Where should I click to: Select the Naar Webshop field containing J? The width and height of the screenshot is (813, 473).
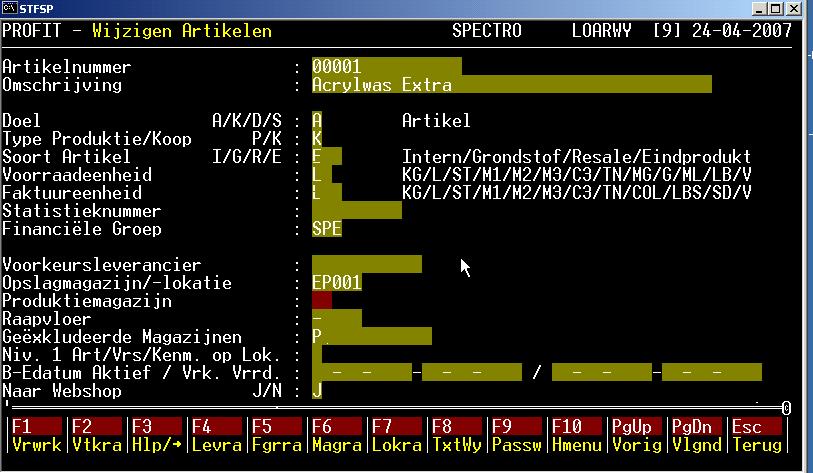317,391
